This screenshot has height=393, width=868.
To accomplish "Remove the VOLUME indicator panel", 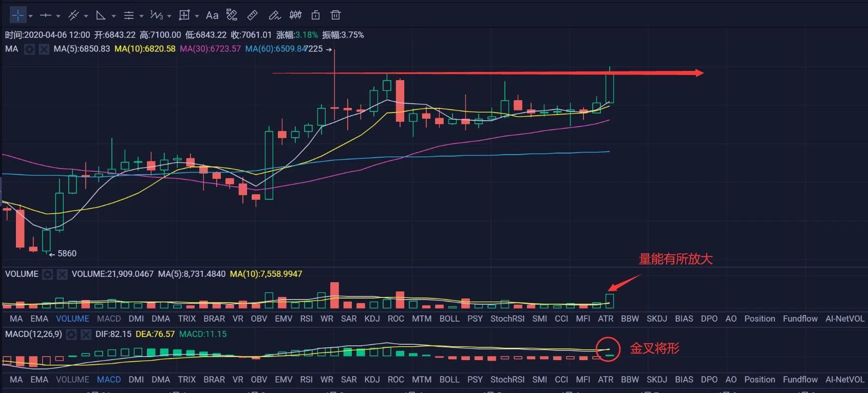I will (62, 274).
